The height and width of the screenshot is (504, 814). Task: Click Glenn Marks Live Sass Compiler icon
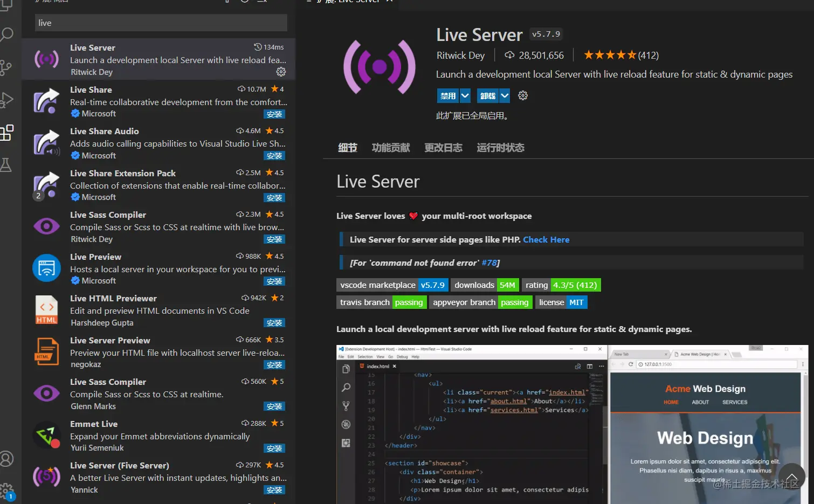pos(47,393)
